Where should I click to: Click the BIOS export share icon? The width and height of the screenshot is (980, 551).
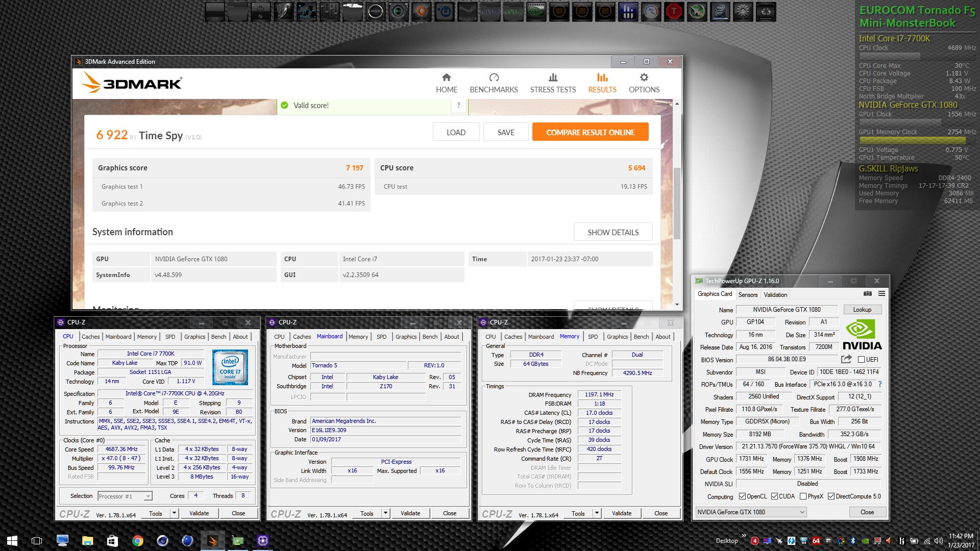click(846, 359)
